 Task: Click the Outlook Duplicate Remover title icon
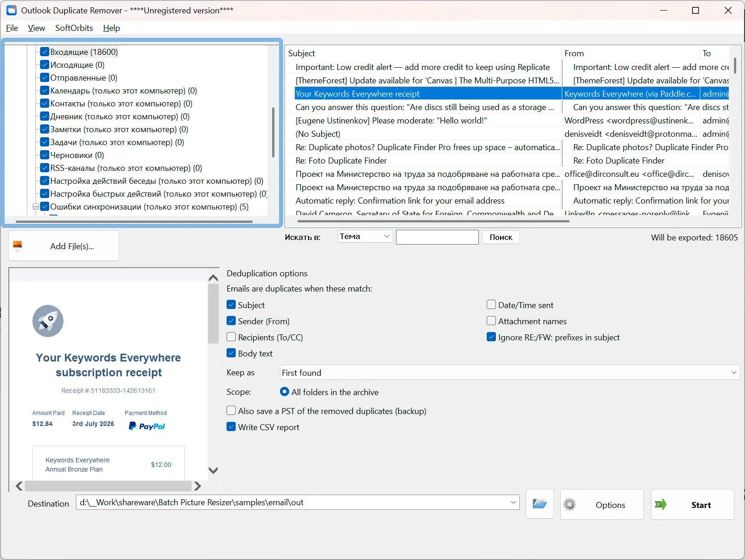click(12, 10)
